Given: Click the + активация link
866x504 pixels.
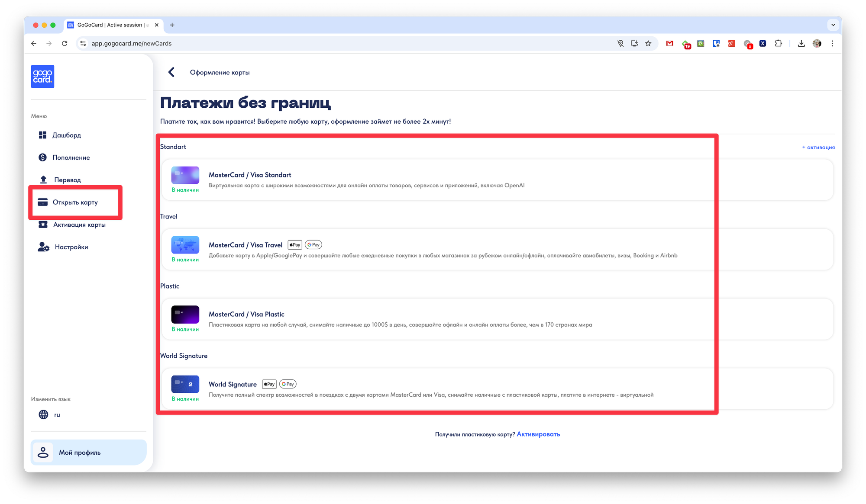Looking at the screenshot, I should pos(818,147).
